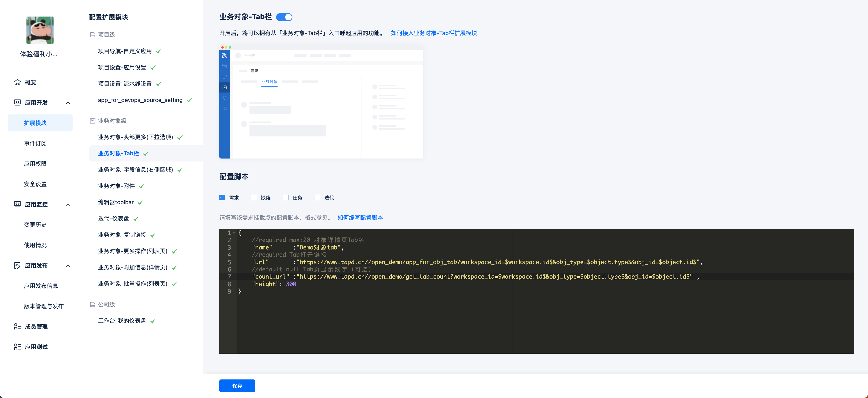Uncheck the 需求 checkbox

tap(222, 197)
